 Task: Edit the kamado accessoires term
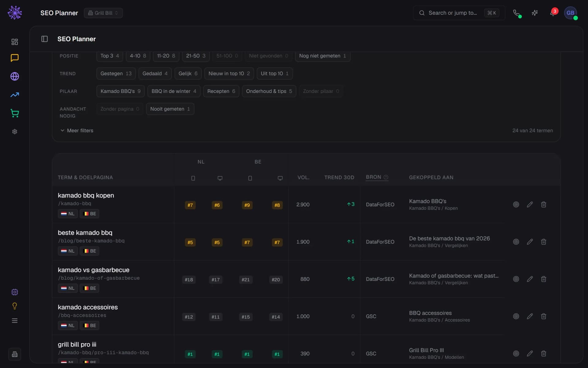point(530,316)
